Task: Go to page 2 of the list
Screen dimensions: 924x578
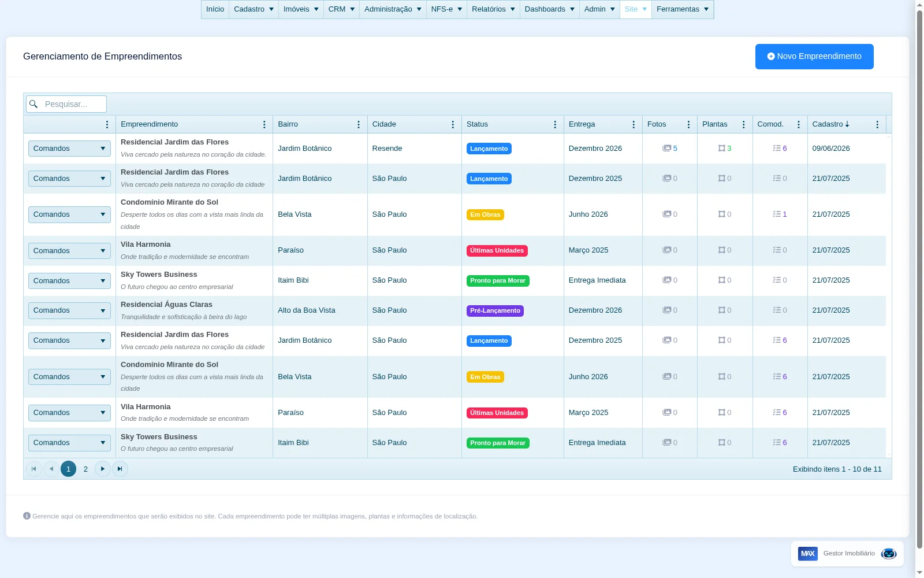Action: [x=85, y=469]
